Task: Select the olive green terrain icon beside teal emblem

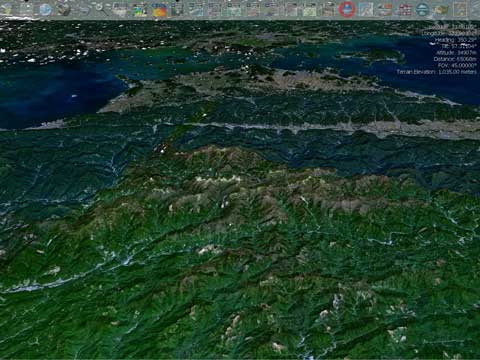Action: 441,9
